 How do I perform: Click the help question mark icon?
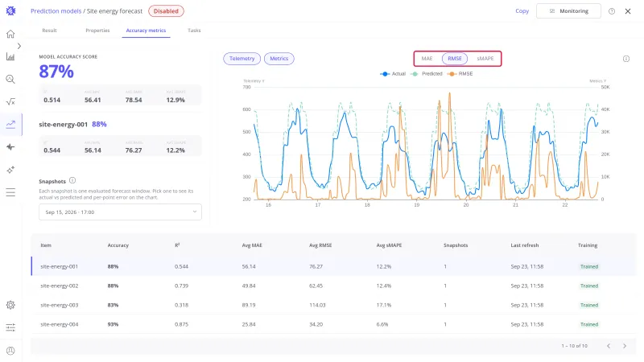pos(612,11)
